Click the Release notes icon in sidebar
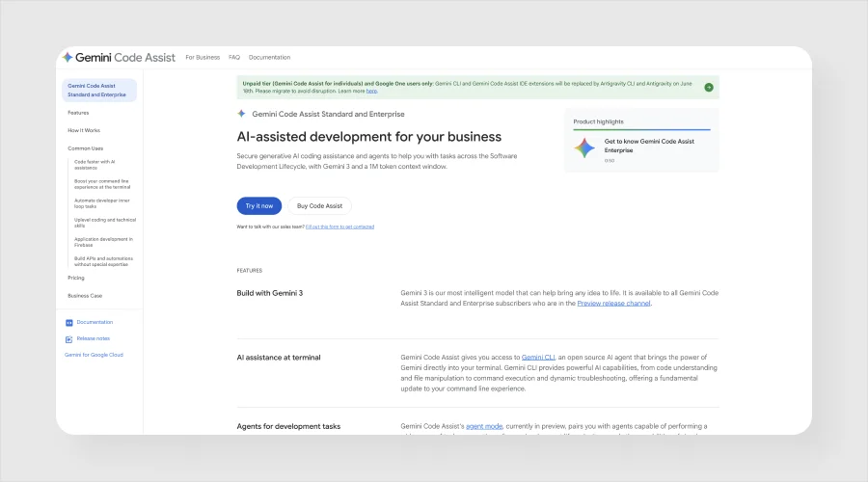The height and width of the screenshot is (482, 868). point(69,339)
